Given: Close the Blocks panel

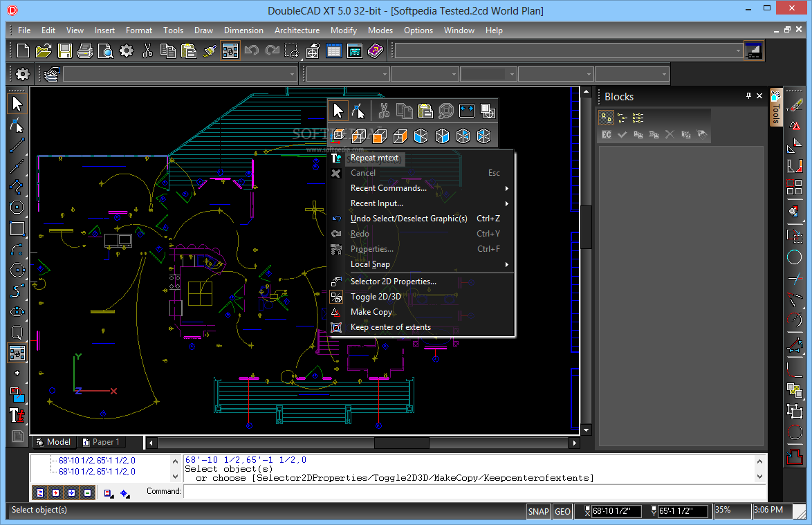Looking at the screenshot, I should pos(759,95).
